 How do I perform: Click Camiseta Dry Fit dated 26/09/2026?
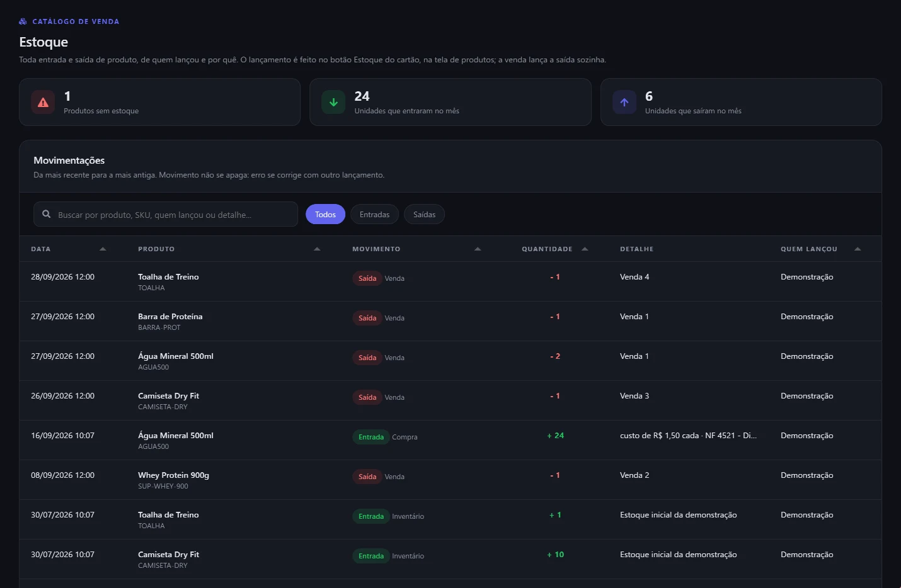point(168,396)
